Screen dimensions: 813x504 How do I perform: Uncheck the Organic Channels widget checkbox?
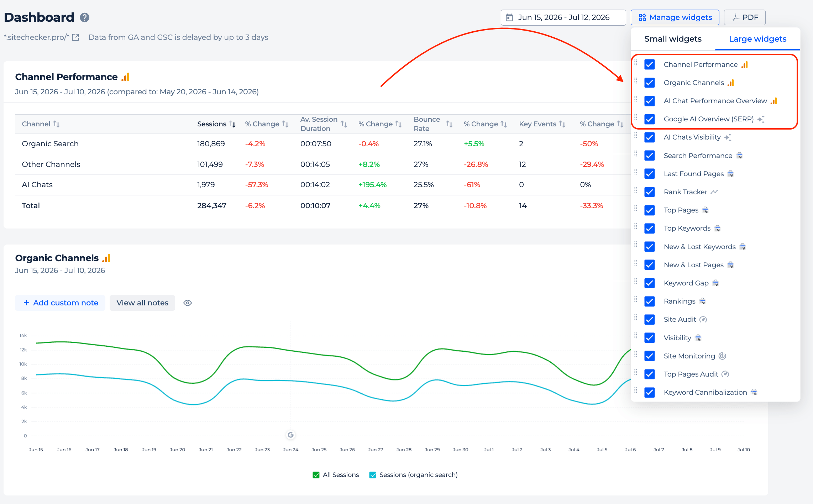coord(650,83)
